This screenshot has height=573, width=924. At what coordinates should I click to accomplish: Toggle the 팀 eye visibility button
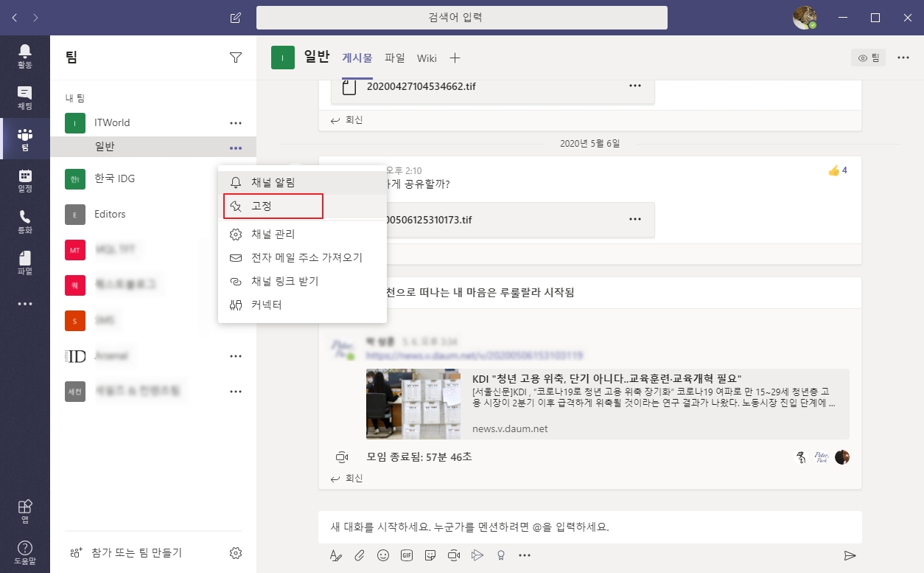pyautogui.click(x=869, y=58)
